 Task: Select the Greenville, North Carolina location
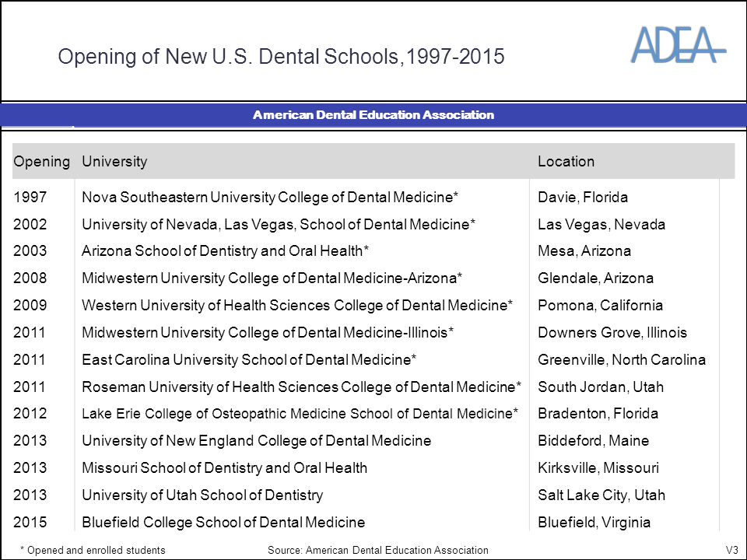pos(622,359)
